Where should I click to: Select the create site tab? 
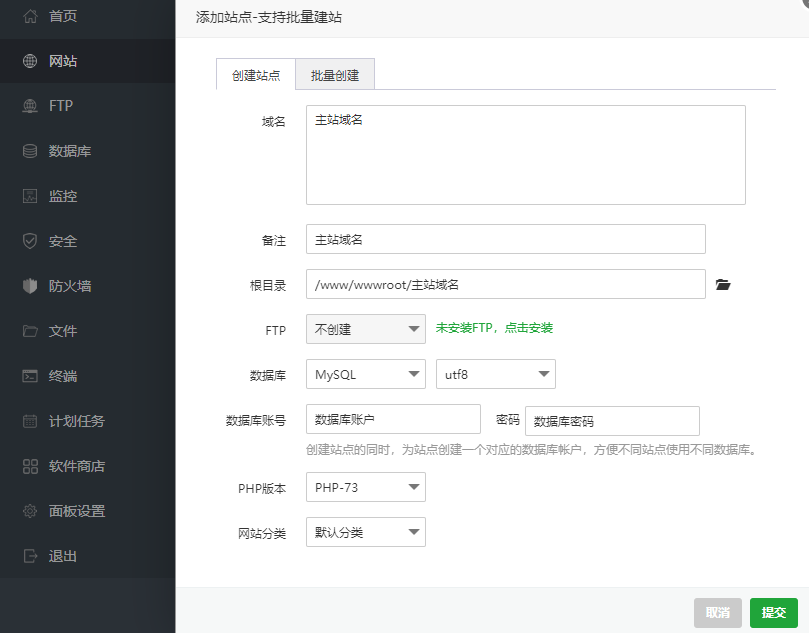pyautogui.click(x=256, y=75)
